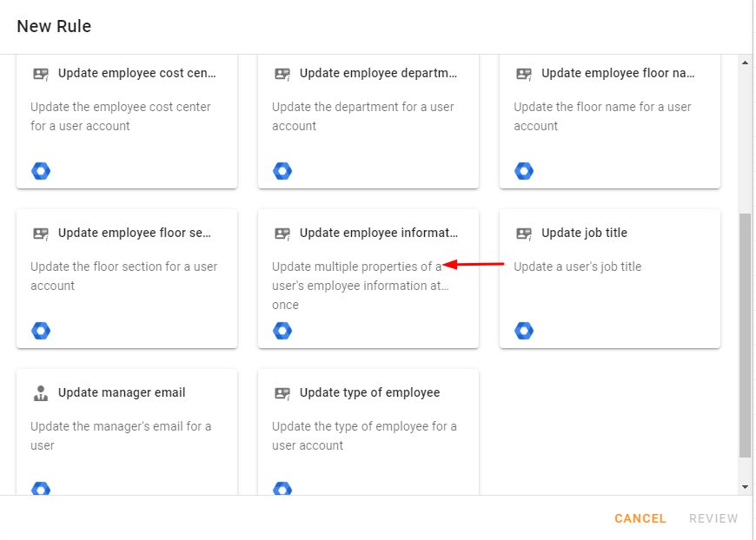Choose the Update type of employee rule
Screen dimensions: 756x540
(x=368, y=432)
